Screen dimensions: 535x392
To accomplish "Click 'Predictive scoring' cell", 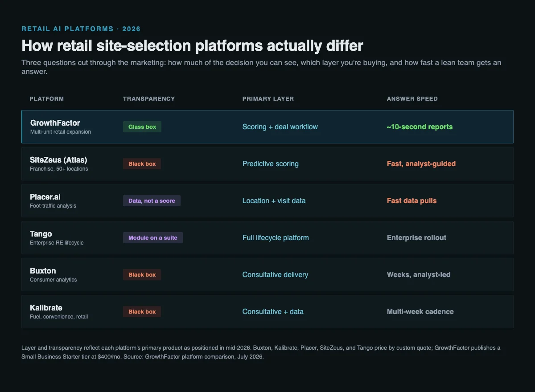I will click(x=271, y=164).
